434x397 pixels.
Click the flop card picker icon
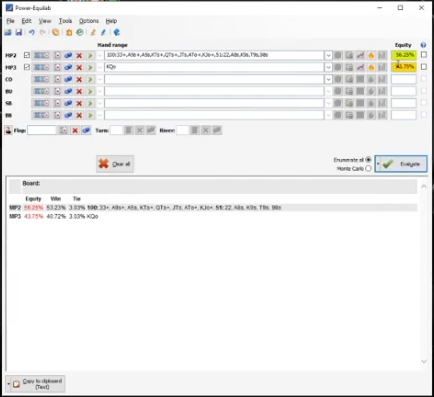63,130
